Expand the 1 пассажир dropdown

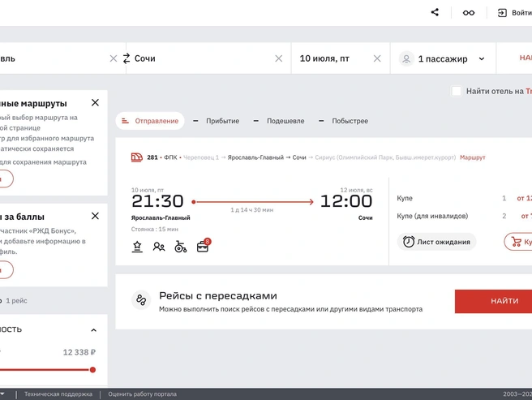(x=443, y=58)
